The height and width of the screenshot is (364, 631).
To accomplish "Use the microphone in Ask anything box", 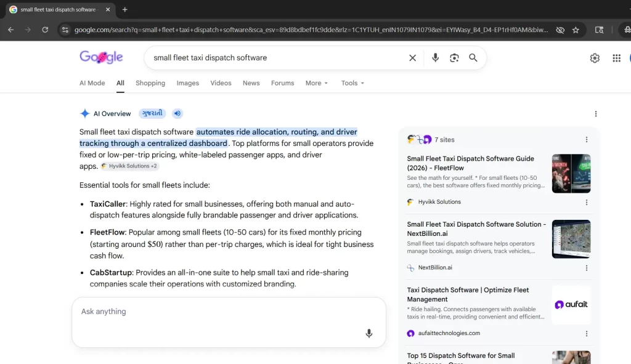I will [x=368, y=333].
